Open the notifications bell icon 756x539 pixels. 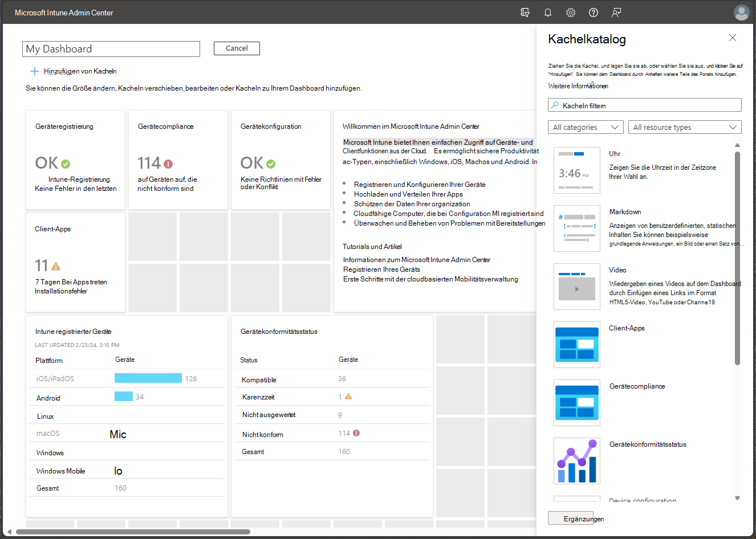(547, 13)
